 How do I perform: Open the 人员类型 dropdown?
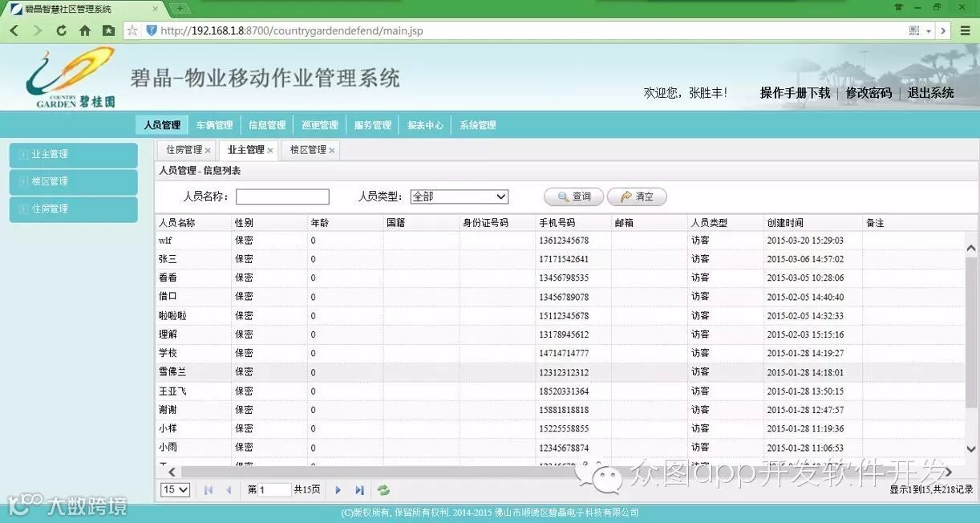(460, 197)
